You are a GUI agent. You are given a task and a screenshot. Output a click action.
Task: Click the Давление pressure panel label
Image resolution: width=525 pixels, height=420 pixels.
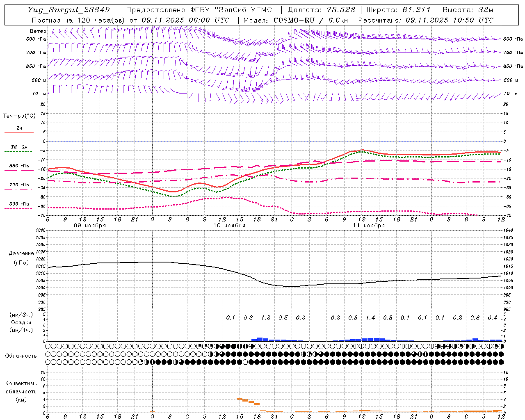21,253
